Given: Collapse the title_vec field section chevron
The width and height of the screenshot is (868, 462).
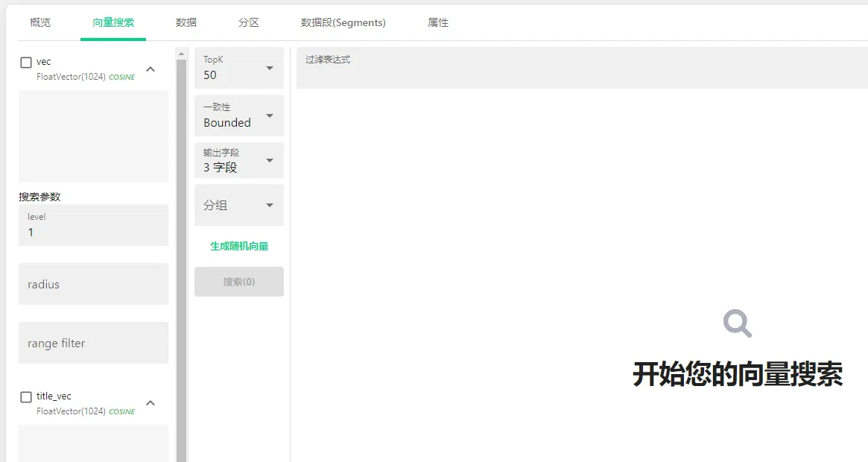Looking at the screenshot, I should click(151, 403).
